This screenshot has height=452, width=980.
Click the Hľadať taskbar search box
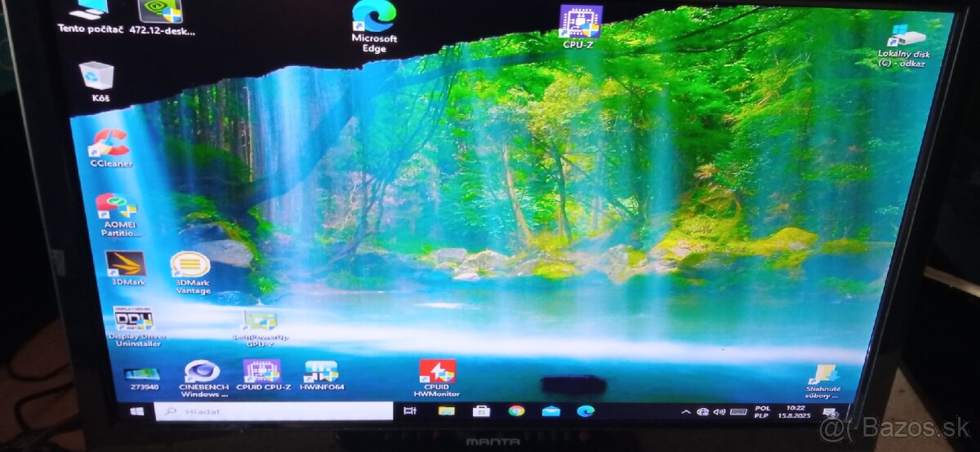273,411
